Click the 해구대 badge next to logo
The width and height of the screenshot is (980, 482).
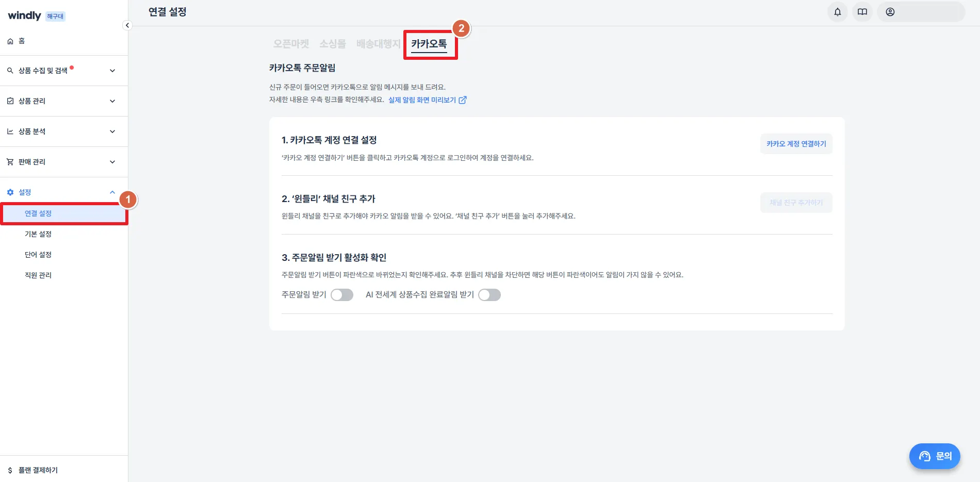click(x=55, y=16)
